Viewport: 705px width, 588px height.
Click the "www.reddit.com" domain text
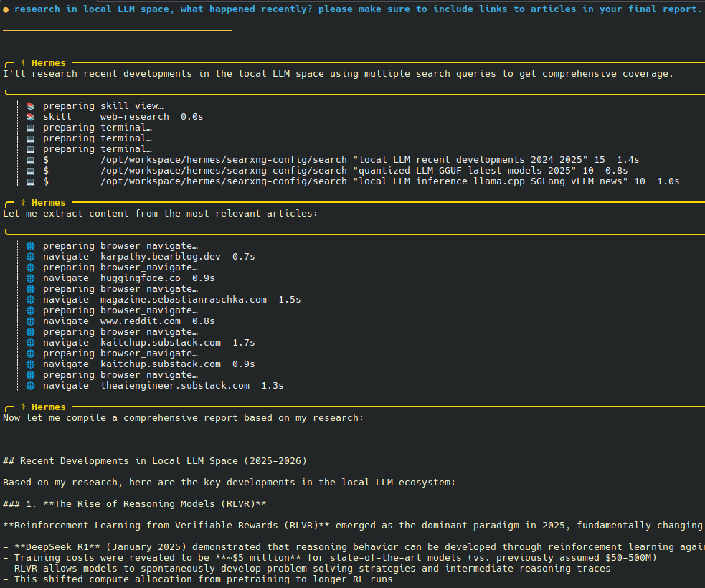[141, 321]
